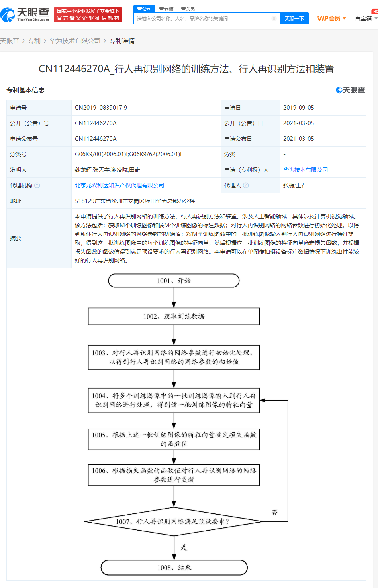Select the 查公司 tab
378x588 pixels.
point(144,9)
